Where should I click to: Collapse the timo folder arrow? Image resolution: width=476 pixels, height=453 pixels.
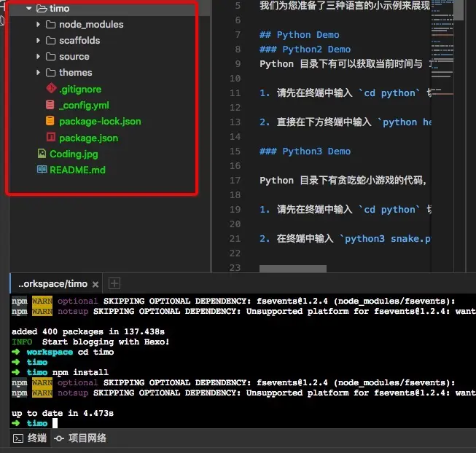(x=29, y=9)
